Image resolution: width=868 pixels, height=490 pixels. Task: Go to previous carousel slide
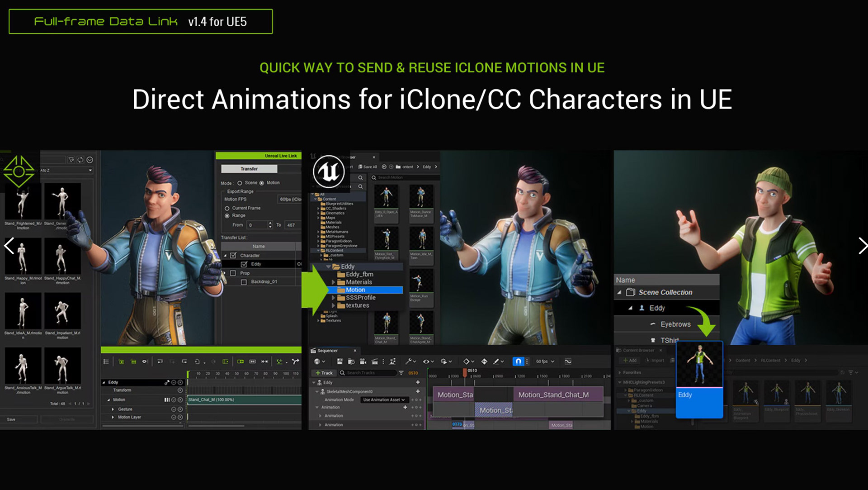(x=9, y=246)
